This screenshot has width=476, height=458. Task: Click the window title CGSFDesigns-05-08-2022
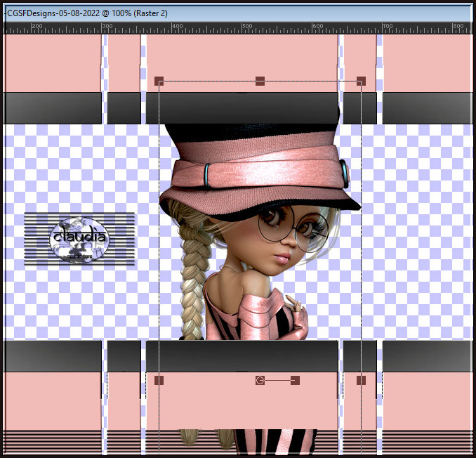tap(54, 13)
